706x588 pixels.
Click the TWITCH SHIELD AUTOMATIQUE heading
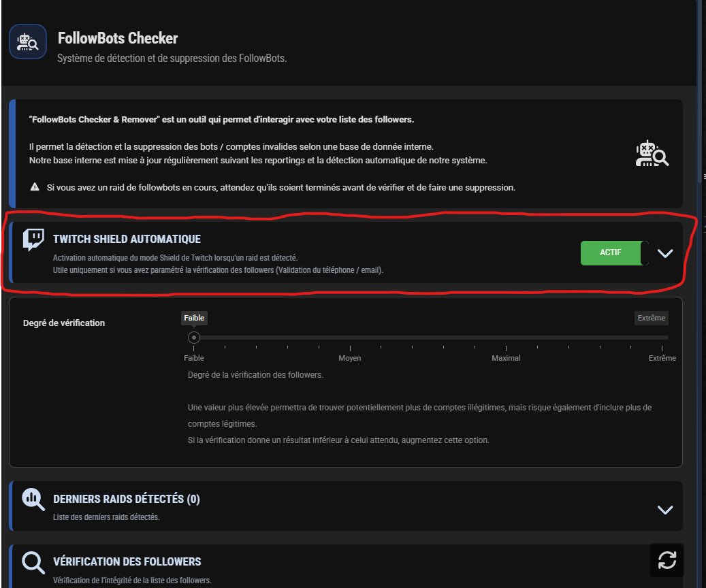point(127,239)
